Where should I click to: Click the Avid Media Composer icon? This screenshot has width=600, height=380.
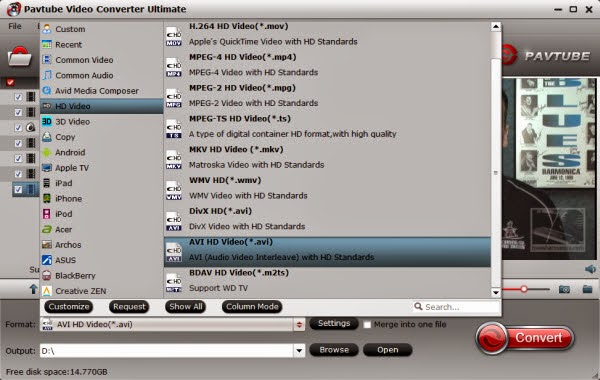(x=47, y=91)
